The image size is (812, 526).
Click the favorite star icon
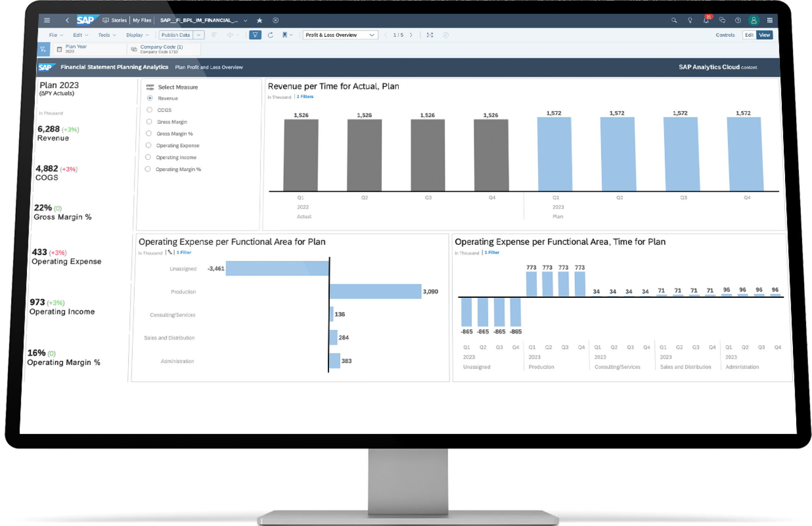tap(259, 20)
